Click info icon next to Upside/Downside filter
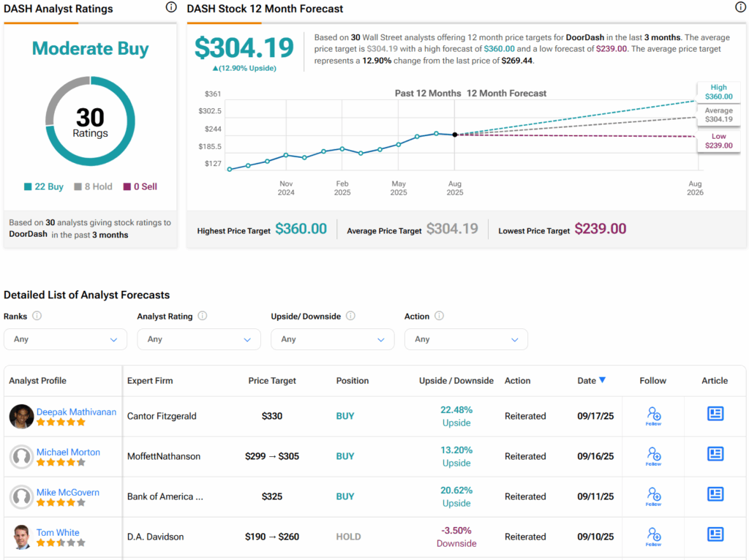This screenshot has width=749, height=560. (x=350, y=316)
